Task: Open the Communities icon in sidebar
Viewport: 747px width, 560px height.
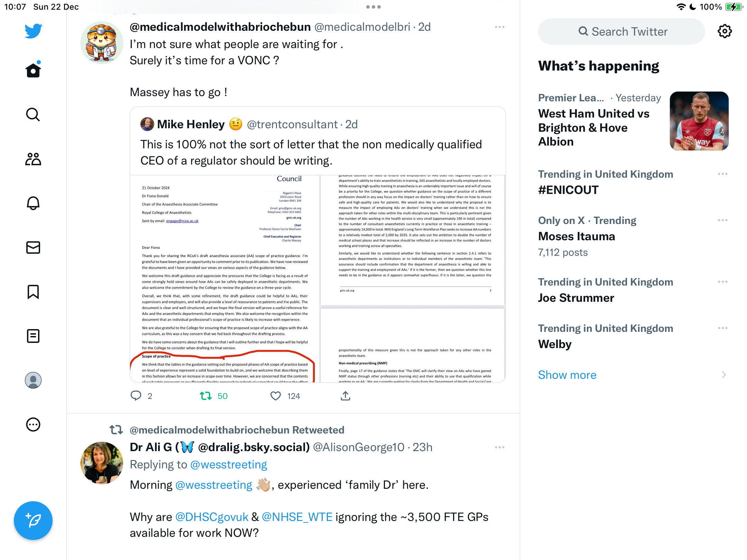Action: pos(33,159)
